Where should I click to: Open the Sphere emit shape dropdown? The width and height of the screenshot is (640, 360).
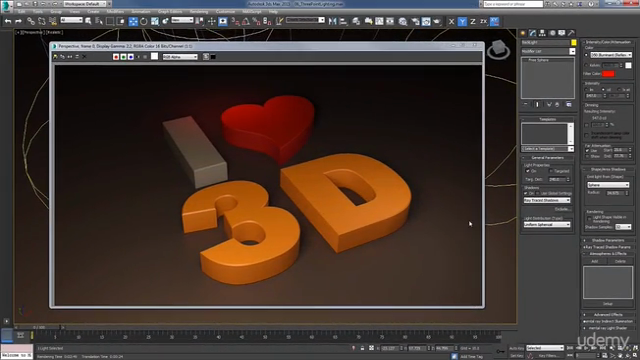click(608, 185)
